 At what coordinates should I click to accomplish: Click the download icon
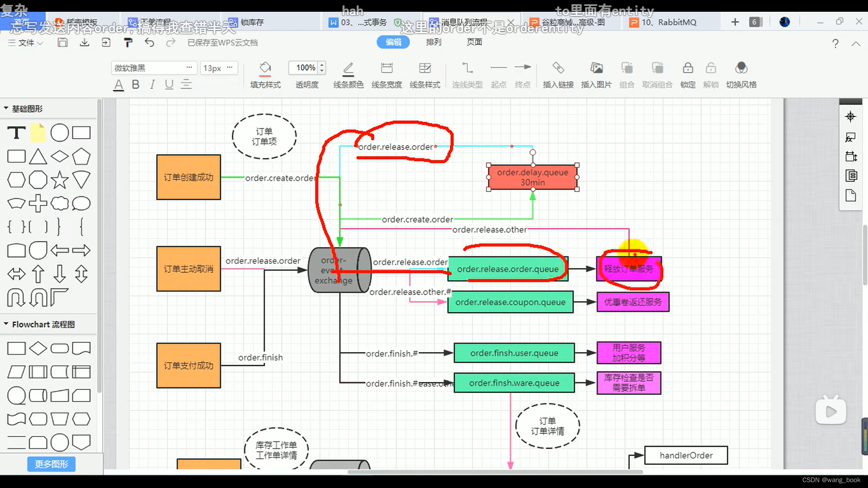click(84, 42)
